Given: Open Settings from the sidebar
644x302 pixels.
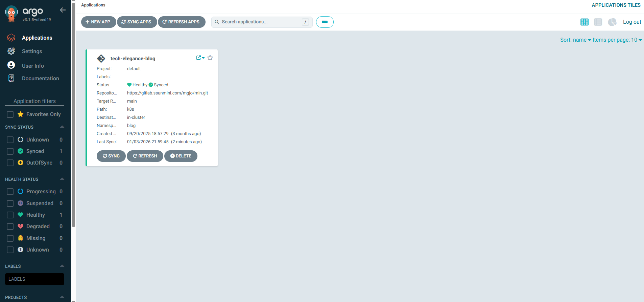Looking at the screenshot, I should pyautogui.click(x=32, y=51).
